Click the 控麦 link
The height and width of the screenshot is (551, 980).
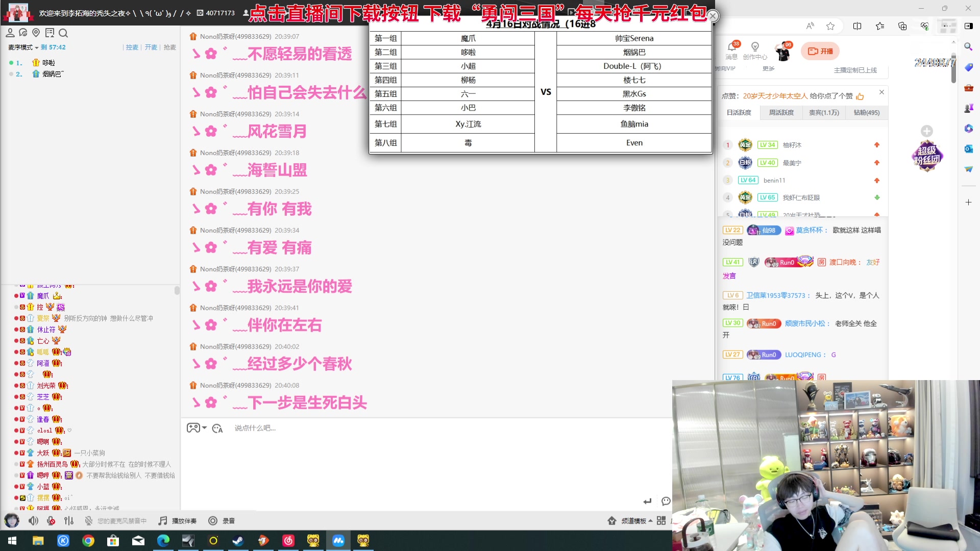point(132,47)
